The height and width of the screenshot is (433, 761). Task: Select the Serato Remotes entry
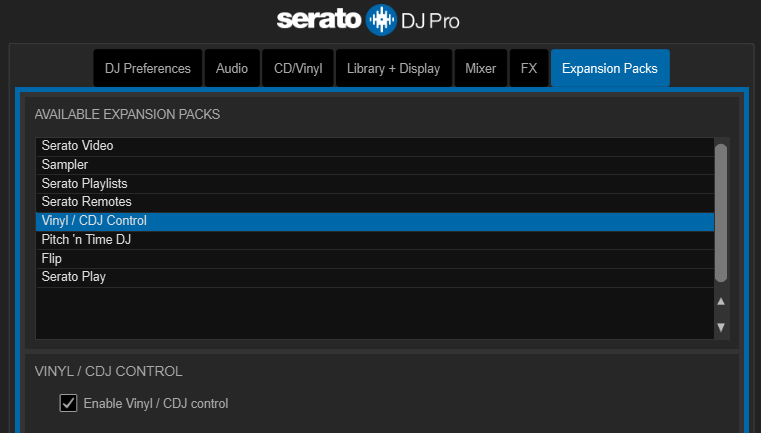point(86,202)
